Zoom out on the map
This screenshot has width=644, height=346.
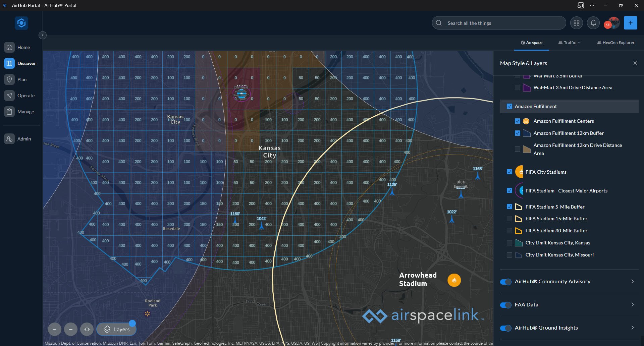pyautogui.click(x=71, y=329)
